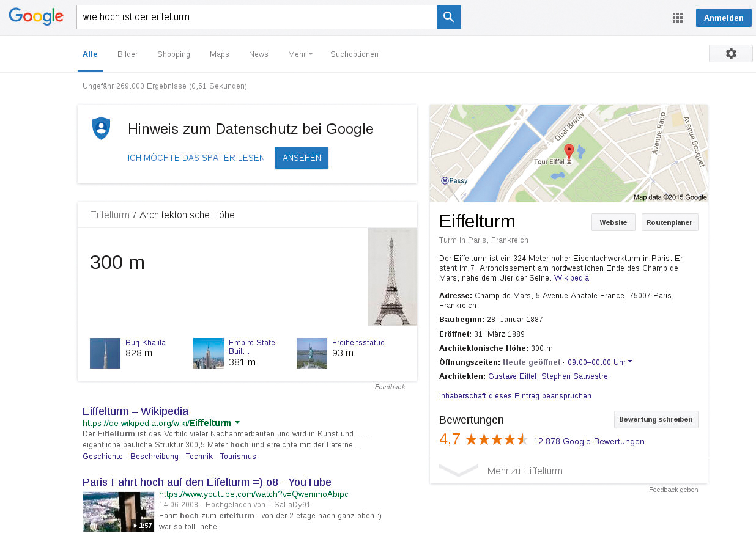756x539 pixels.
Task: Click the Burj Khalifa thumbnail
Action: point(105,353)
